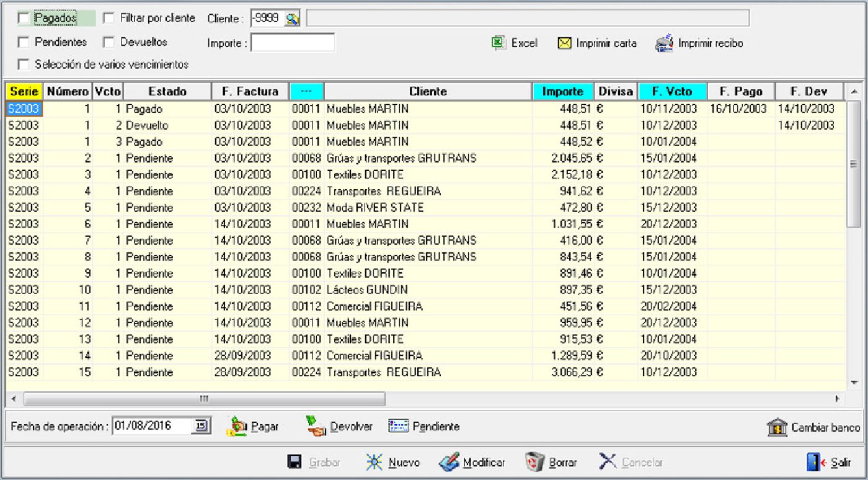
Task: Mark receipt as Pendiente with its icon
Action: pos(398,426)
